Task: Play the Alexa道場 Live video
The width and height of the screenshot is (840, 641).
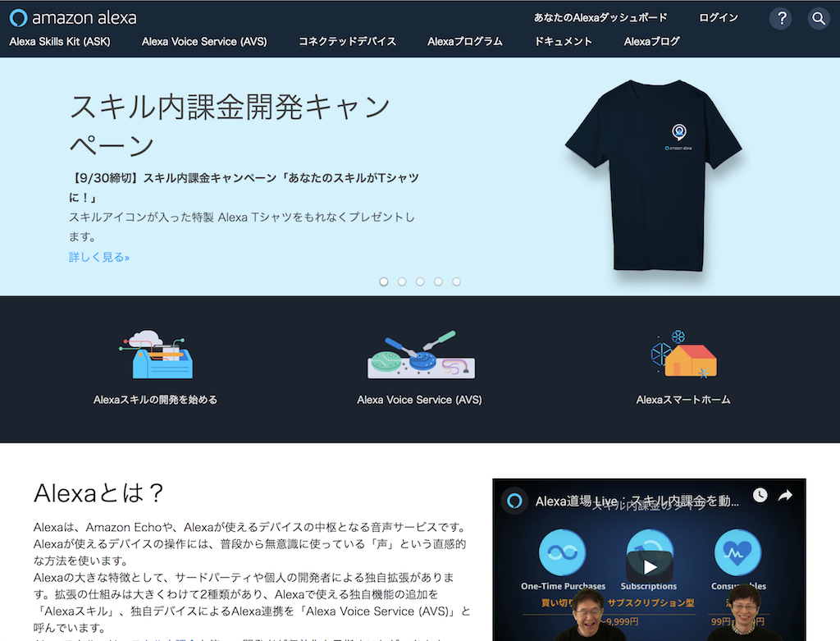Action: tap(650, 566)
